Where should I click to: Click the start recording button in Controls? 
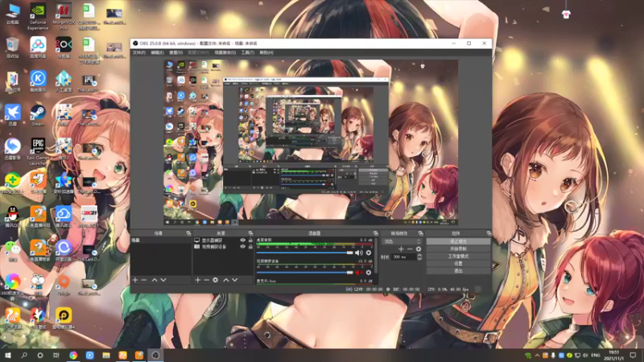coord(458,249)
